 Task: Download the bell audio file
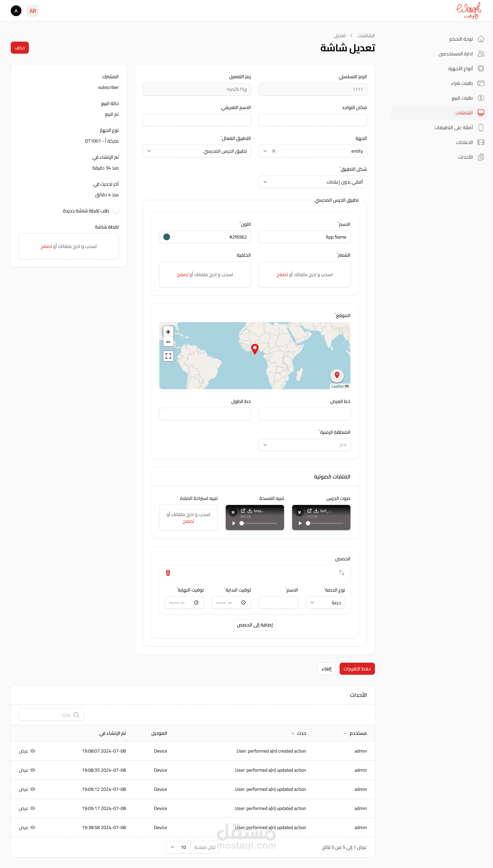[316, 511]
